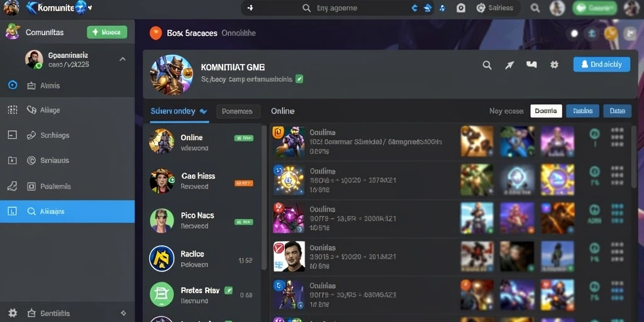Open the Pico Nacs avatar in list

point(162,221)
